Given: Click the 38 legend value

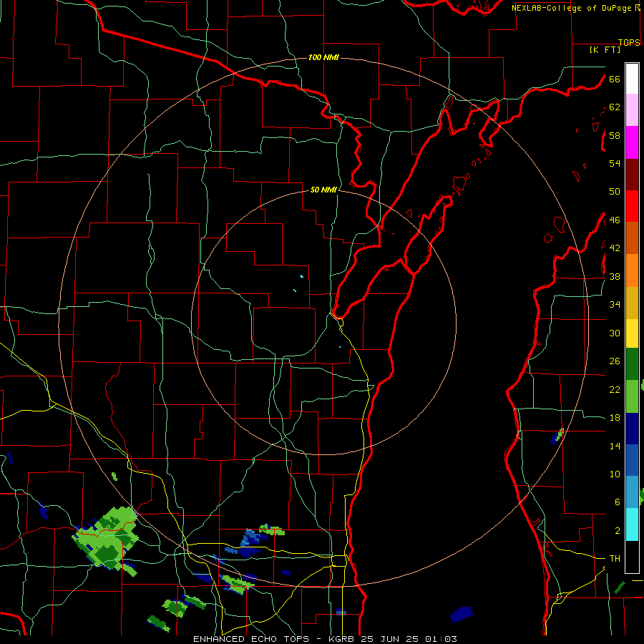Looking at the screenshot, I should coord(615,277).
